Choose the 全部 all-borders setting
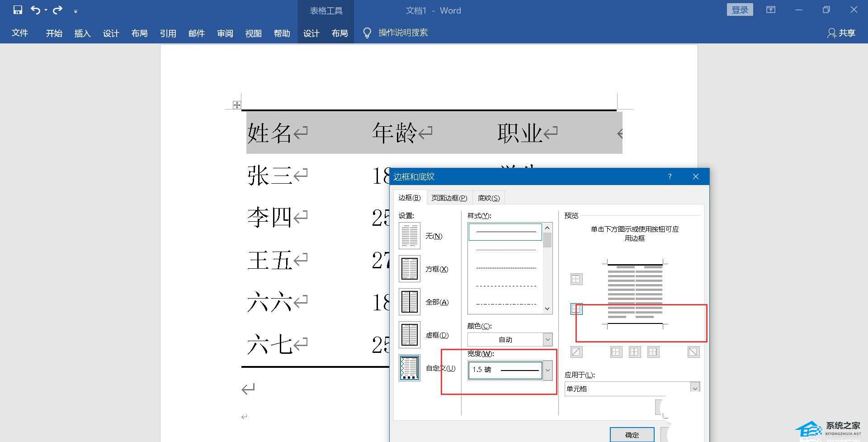The height and width of the screenshot is (442, 868). (410, 302)
